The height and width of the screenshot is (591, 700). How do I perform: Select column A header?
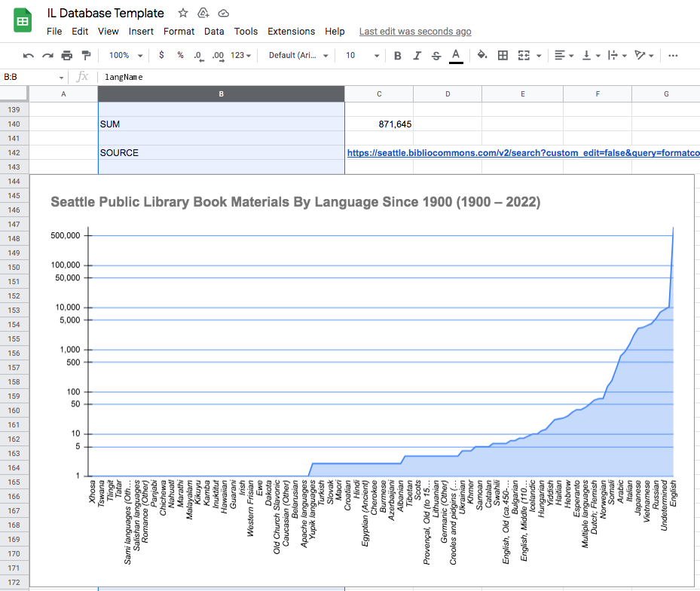(x=63, y=93)
